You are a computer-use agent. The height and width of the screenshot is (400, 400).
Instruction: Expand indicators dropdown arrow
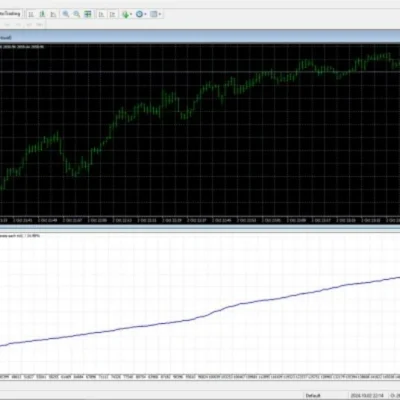pos(131,14)
